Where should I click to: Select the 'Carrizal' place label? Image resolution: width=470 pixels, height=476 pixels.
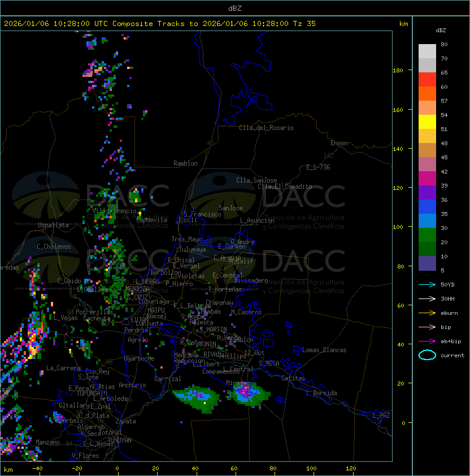click(x=167, y=379)
